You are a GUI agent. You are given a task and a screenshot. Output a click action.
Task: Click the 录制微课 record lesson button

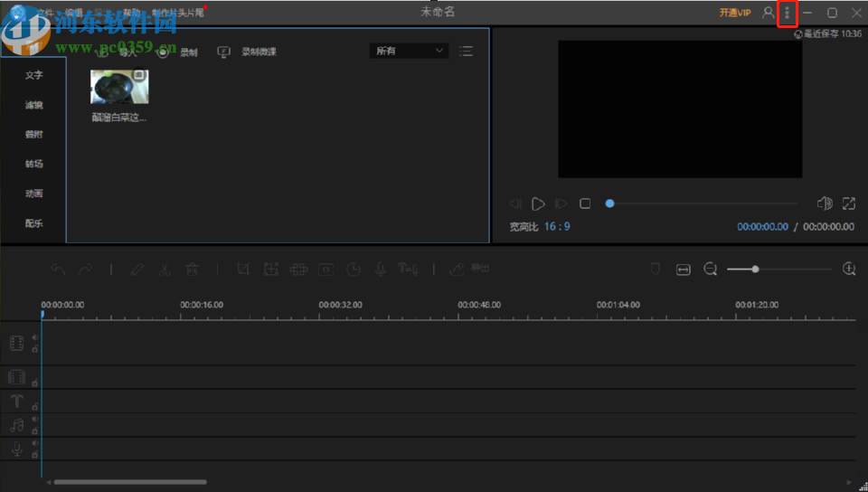pos(248,52)
